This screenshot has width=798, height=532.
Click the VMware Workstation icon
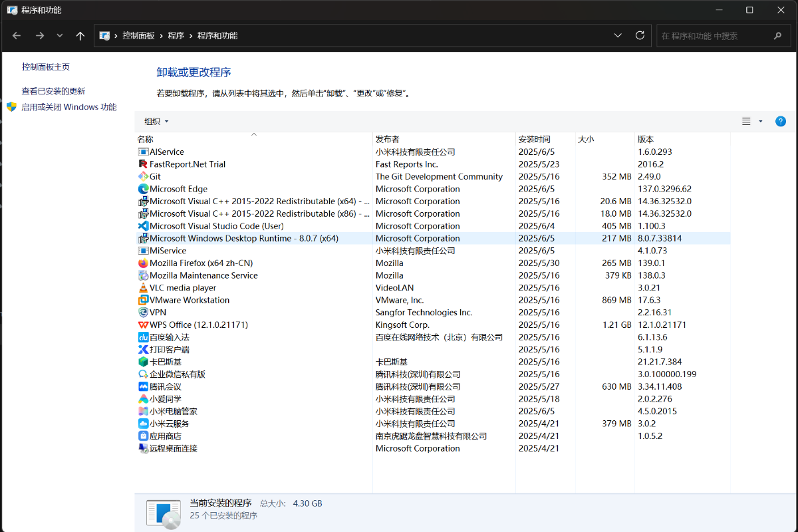(143, 300)
